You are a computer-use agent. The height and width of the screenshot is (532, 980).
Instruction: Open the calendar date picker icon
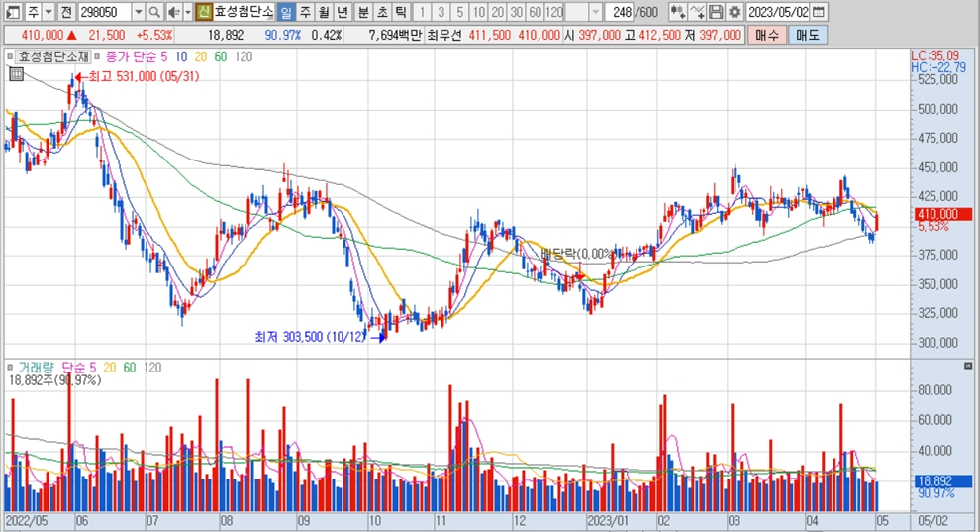coord(818,12)
